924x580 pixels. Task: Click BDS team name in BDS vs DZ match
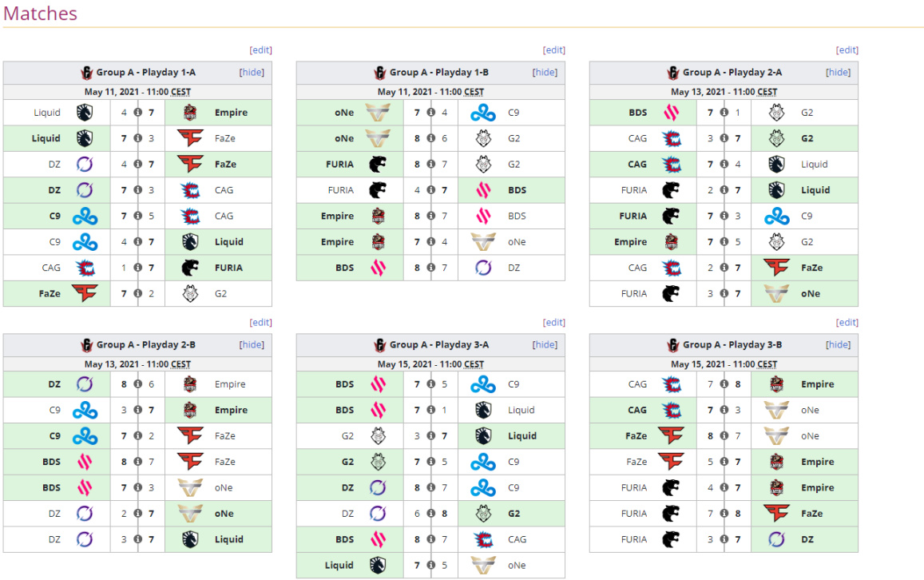click(x=344, y=268)
